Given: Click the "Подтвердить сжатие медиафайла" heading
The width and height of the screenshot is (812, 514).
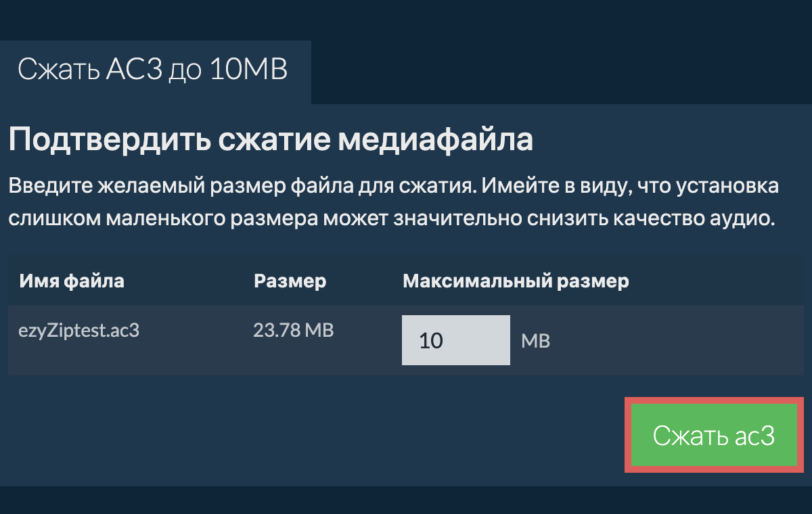Looking at the screenshot, I should tap(271, 140).
